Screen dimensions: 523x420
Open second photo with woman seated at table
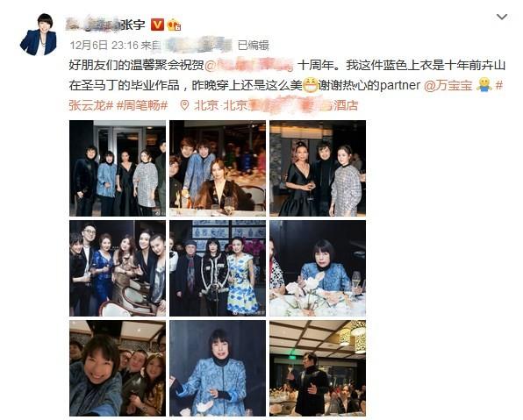pyautogui.click(x=218, y=168)
